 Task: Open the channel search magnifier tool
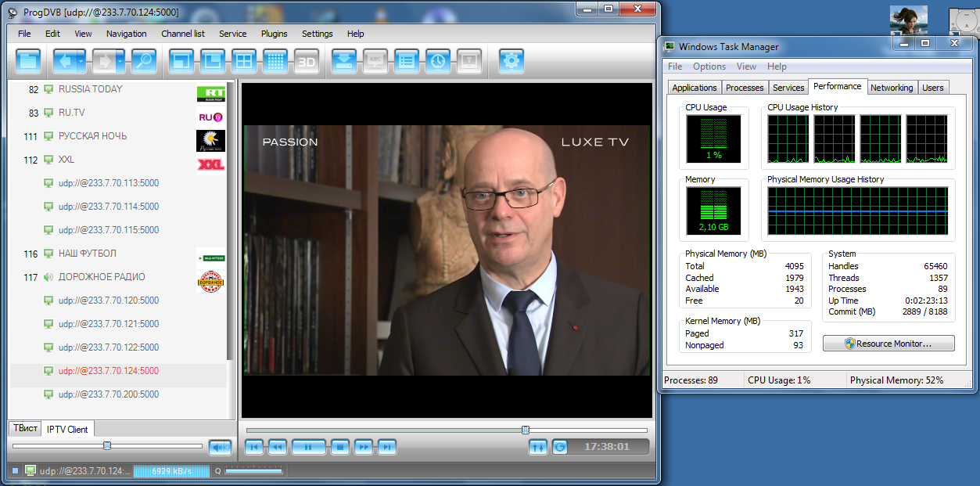[x=143, y=61]
